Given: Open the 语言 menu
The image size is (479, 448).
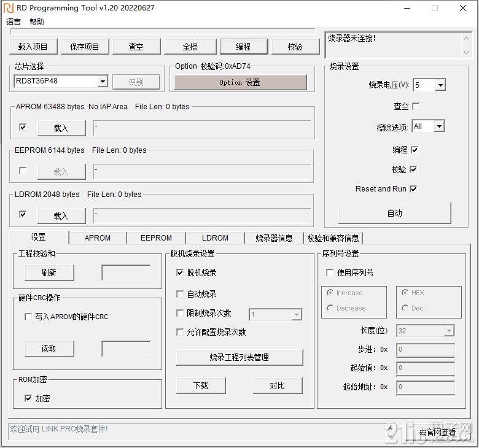Looking at the screenshot, I should (14, 21).
